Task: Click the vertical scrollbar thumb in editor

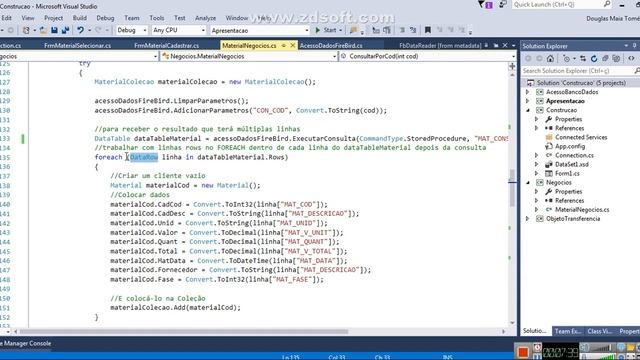Action: click(x=512, y=188)
